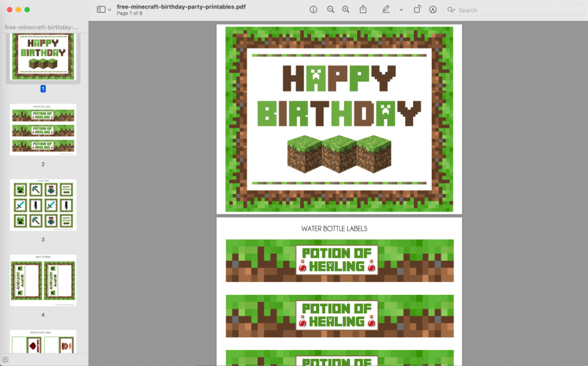Screen dimensions: 588x366
Task: Zoom in on the PDF
Action: (346, 9)
